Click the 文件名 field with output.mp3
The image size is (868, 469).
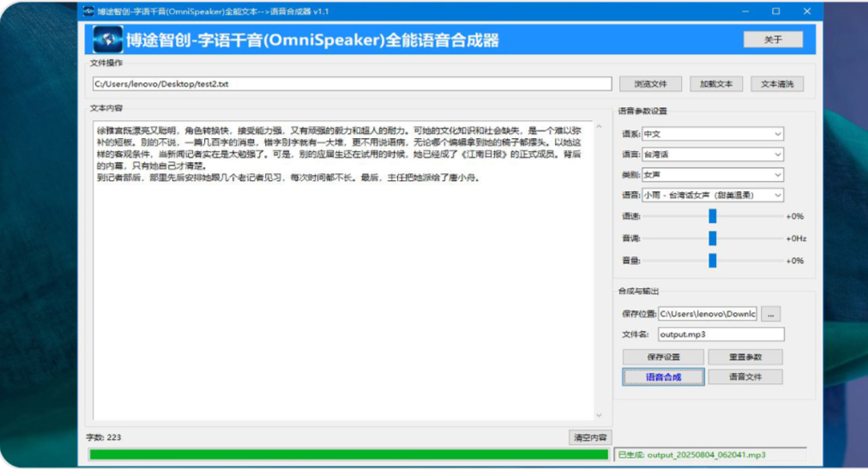pyautogui.click(x=720, y=334)
